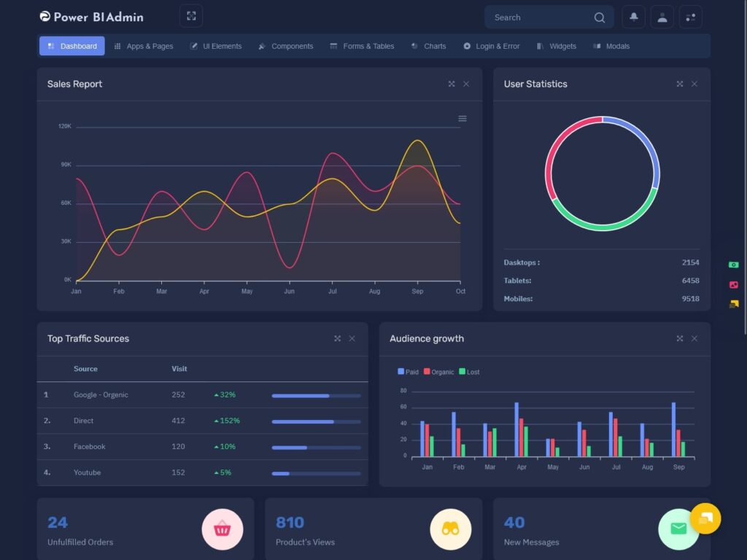Select the Dashboard tab
Viewport: 747px width, 560px height.
[71, 46]
